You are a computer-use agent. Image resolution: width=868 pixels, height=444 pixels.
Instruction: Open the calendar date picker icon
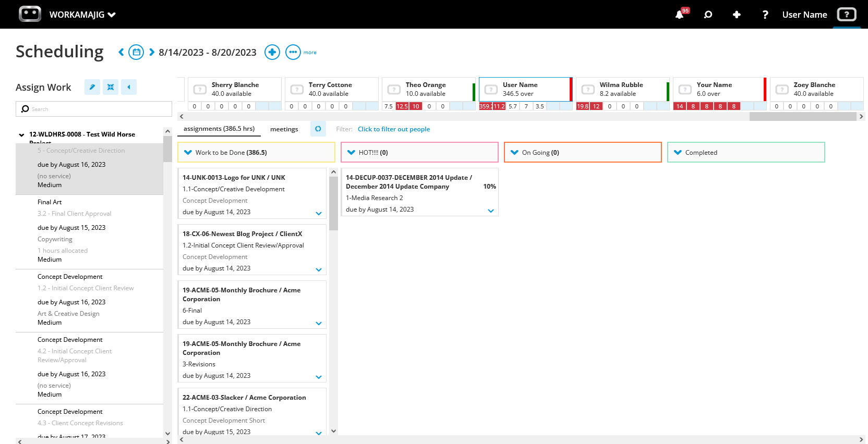point(136,52)
